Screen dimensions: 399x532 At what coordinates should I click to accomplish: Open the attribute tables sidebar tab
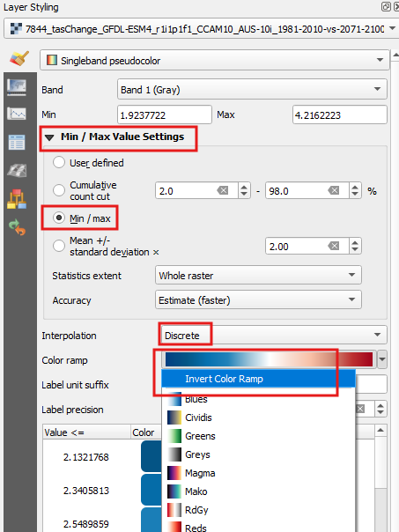[17, 142]
